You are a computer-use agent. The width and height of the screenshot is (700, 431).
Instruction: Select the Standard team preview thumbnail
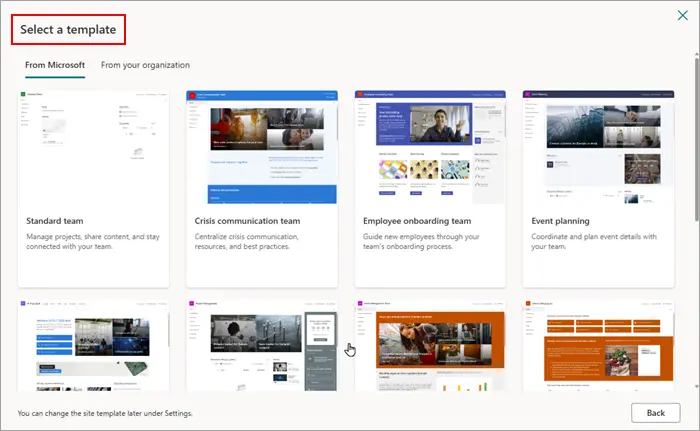[93, 146]
